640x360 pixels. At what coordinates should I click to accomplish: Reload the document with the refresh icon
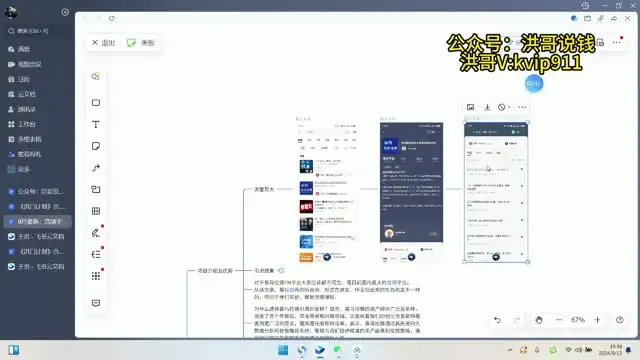click(111, 18)
